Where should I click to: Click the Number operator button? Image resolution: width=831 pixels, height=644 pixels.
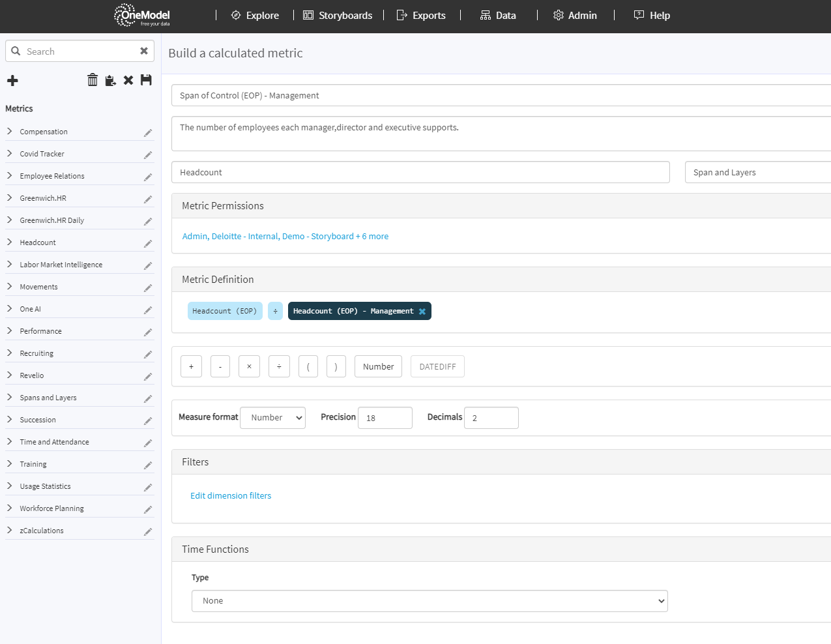pyautogui.click(x=378, y=367)
